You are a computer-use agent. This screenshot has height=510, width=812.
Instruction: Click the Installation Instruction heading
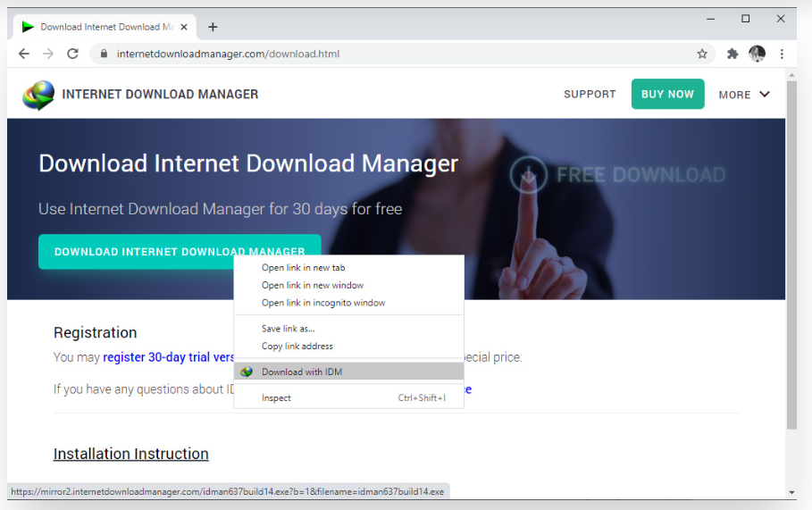[131, 454]
